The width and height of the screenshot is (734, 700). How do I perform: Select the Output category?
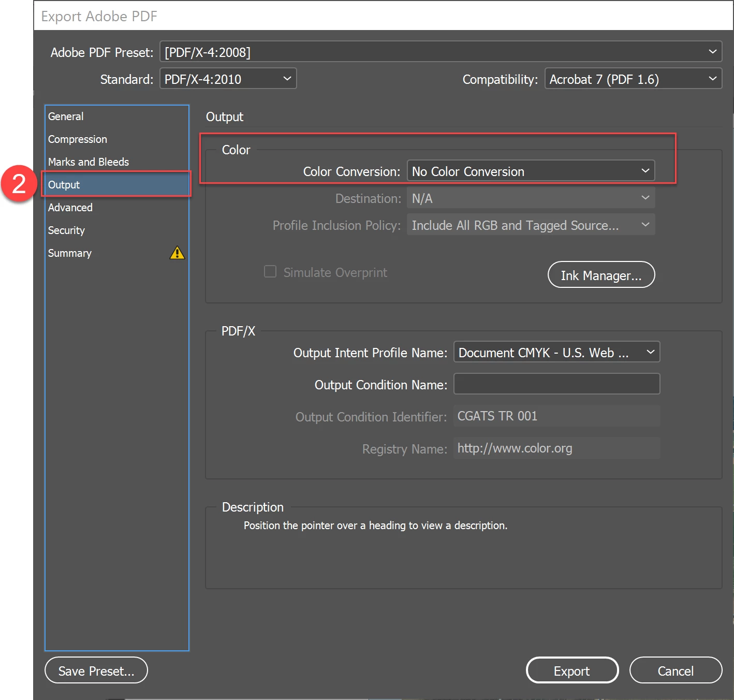(117, 185)
